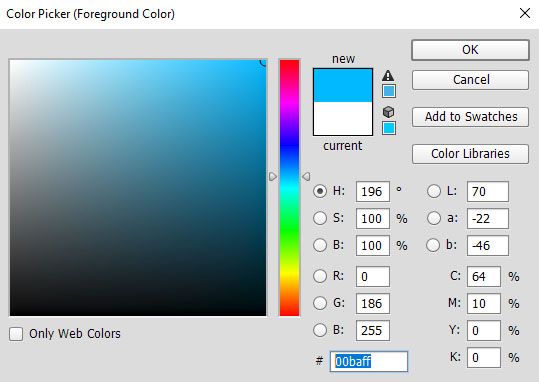Image resolution: width=539 pixels, height=382 pixels.
Task: Select the in-gamut color swatch below warning triangle
Action: [x=389, y=91]
